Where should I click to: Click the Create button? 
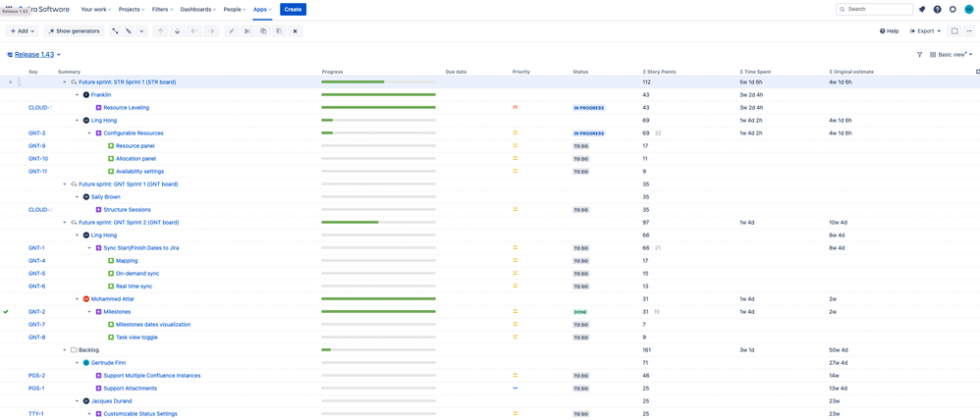294,10
